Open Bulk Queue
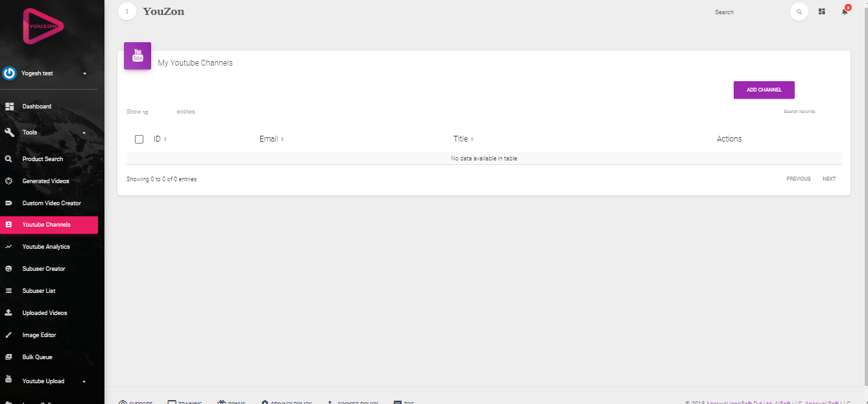Viewport: 868px width, 404px height. point(38,357)
